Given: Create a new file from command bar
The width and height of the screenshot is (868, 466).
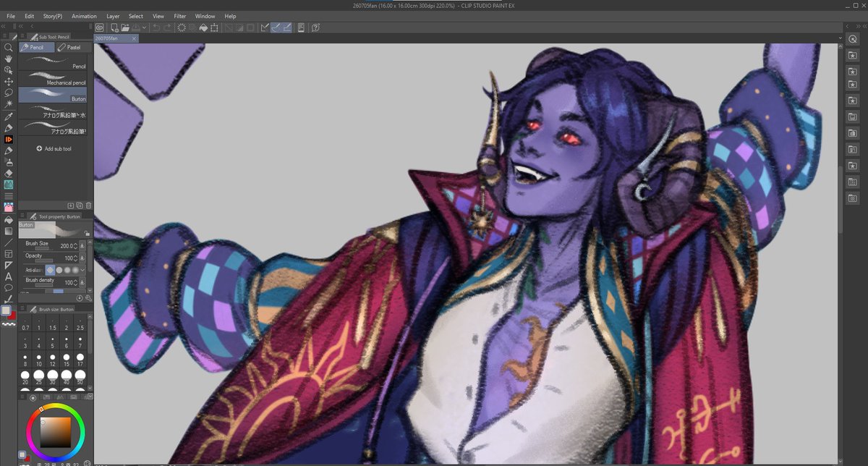Looking at the screenshot, I should (114, 27).
